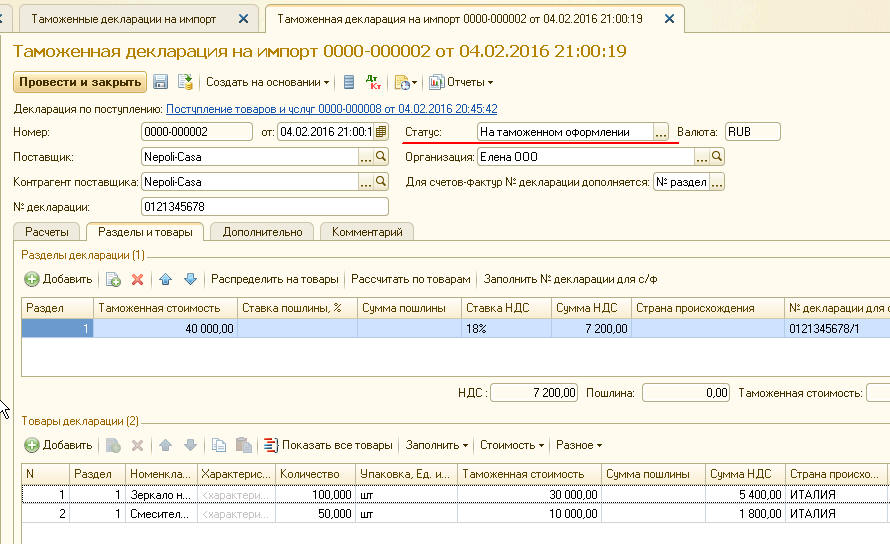Viewport: 890px width, 544px height.
Task: Click copy to clipboard icon in Товары toolbar
Action: coord(219,445)
